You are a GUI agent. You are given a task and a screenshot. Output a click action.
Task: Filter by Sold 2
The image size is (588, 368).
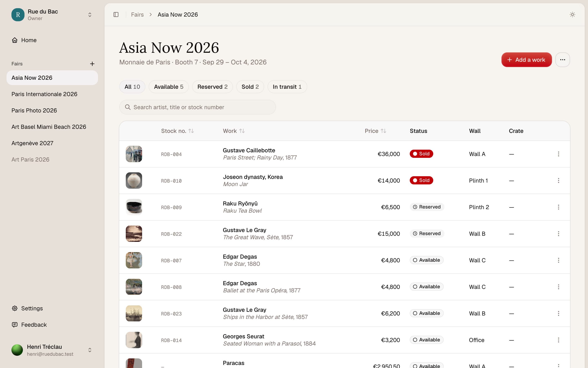click(250, 87)
